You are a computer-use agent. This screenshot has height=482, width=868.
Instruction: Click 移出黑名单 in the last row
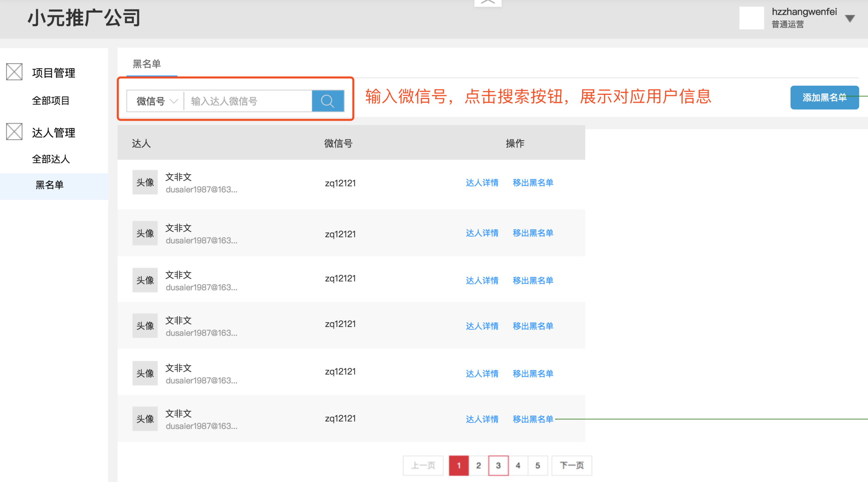(x=533, y=419)
